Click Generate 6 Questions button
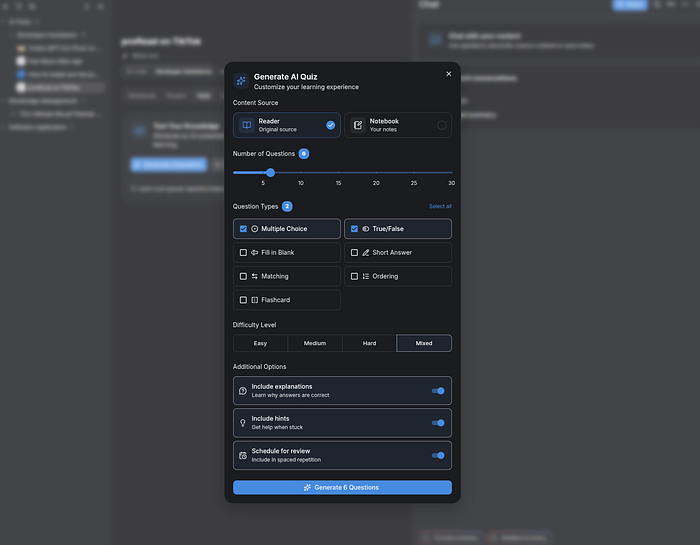 342,487
